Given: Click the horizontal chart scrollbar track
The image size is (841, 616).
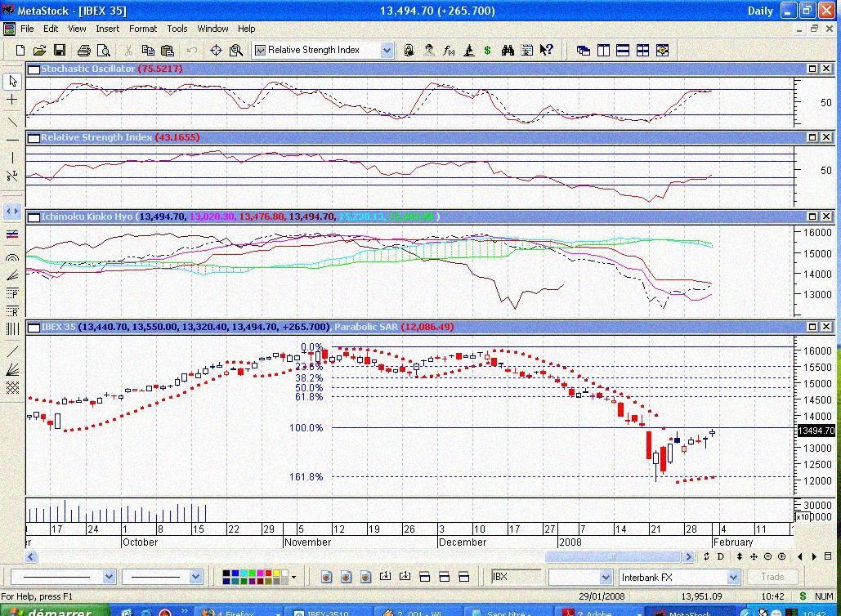Looking at the screenshot, I should coord(327,557).
